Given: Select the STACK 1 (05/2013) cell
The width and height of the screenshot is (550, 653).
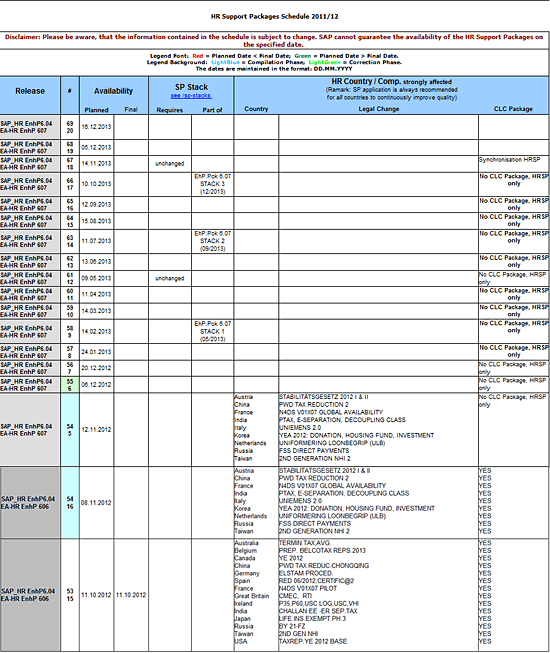Looking at the screenshot, I should click(x=212, y=331).
